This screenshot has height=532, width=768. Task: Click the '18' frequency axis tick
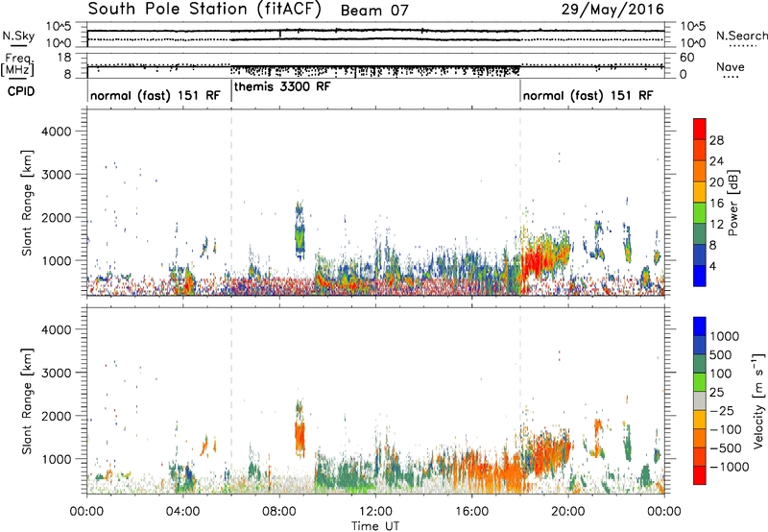pyautogui.click(x=64, y=58)
